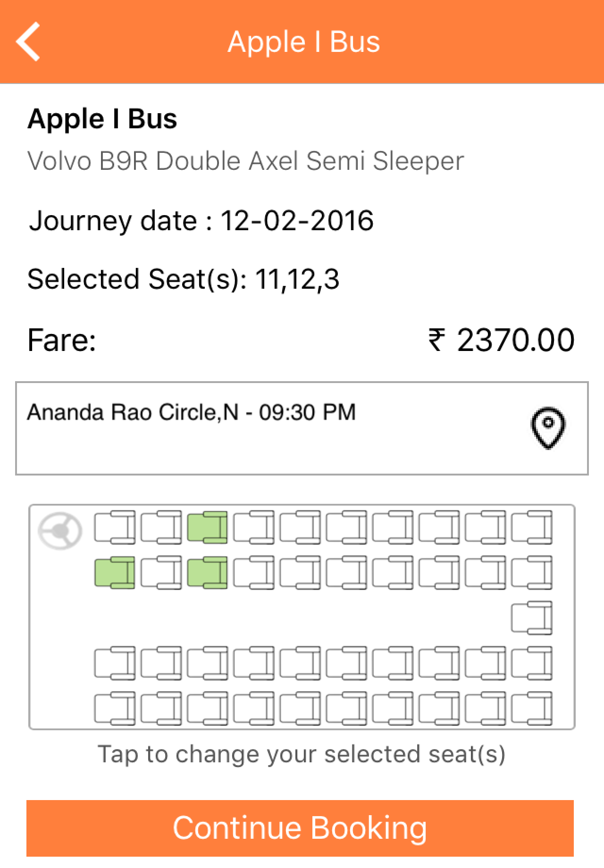Screen dimensions: 604x868
Task: Select last seat in top row
Action: [x=532, y=526]
